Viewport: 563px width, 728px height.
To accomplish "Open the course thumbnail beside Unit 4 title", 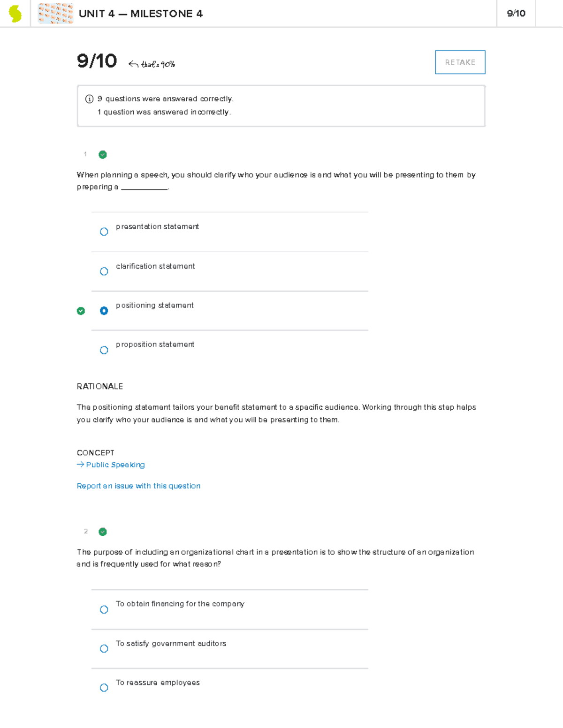I will 55,14.
